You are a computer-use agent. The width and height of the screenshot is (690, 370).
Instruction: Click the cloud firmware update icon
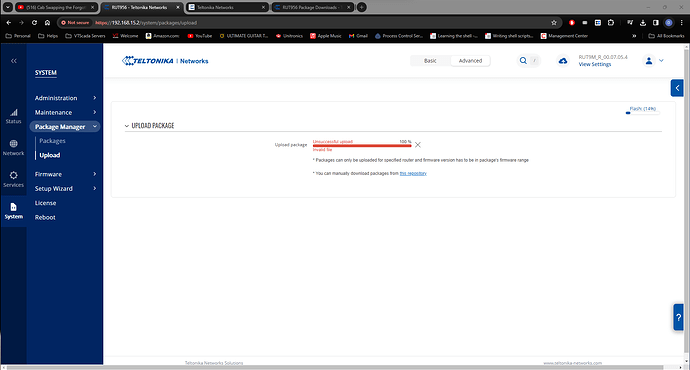click(x=563, y=61)
